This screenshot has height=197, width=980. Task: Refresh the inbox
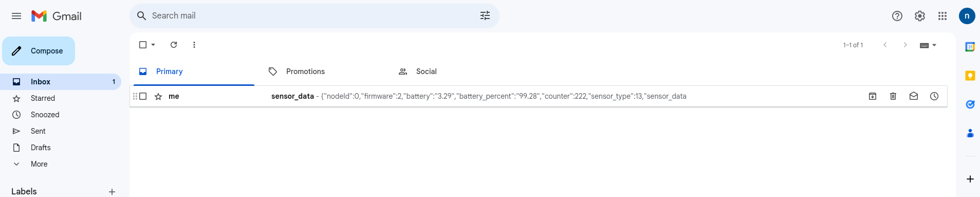click(174, 45)
